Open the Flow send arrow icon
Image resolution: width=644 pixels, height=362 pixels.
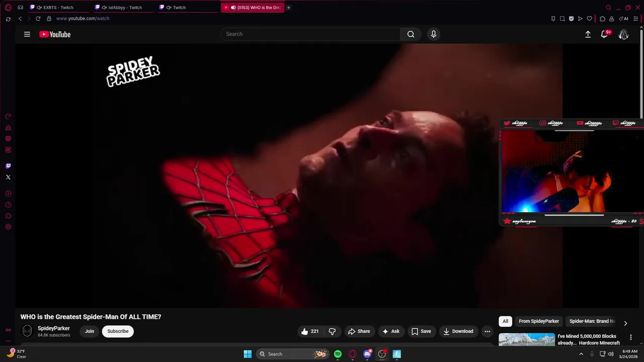pos(580,19)
